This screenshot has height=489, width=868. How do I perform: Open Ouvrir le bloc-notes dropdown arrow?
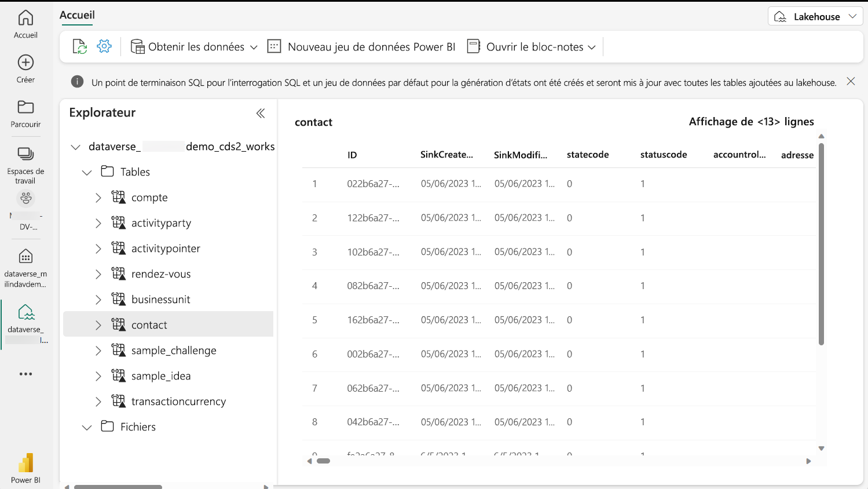pos(591,48)
